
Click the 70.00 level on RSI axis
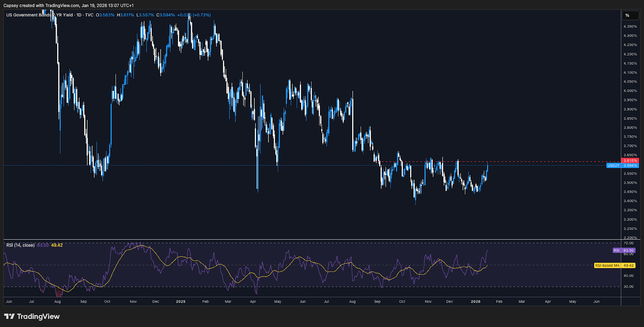pyautogui.click(x=628, y=243)
